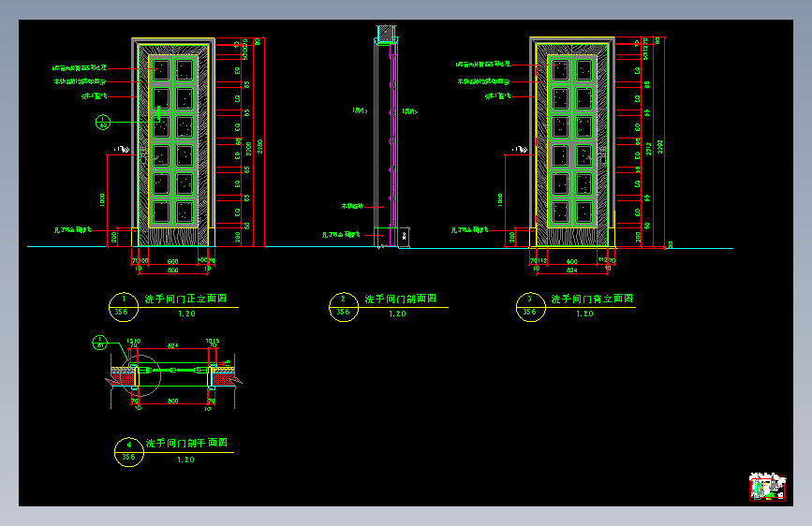
Task: Click the 800 dimension below the plan section
Action: tap(172, 402)
